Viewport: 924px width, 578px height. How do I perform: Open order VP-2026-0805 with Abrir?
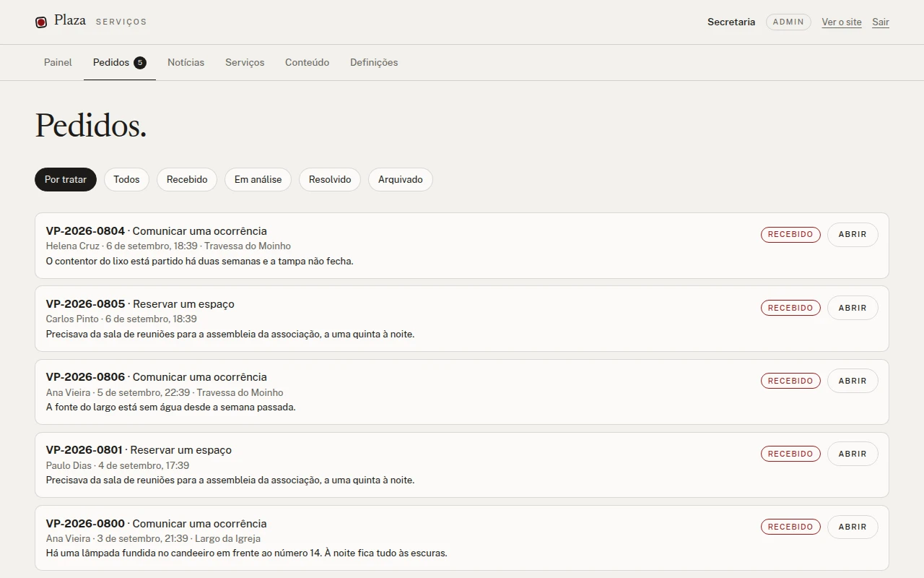853,308
